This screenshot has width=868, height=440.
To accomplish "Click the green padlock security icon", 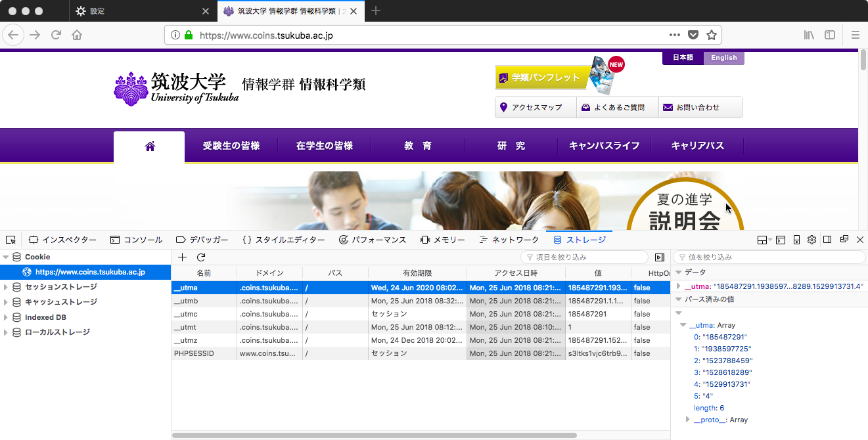I will click(189, 35).
